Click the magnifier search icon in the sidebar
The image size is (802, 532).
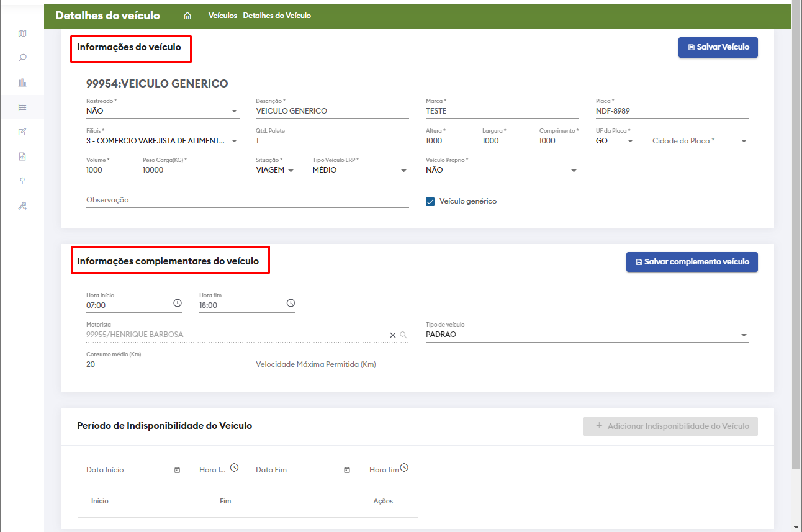(22, 58)
